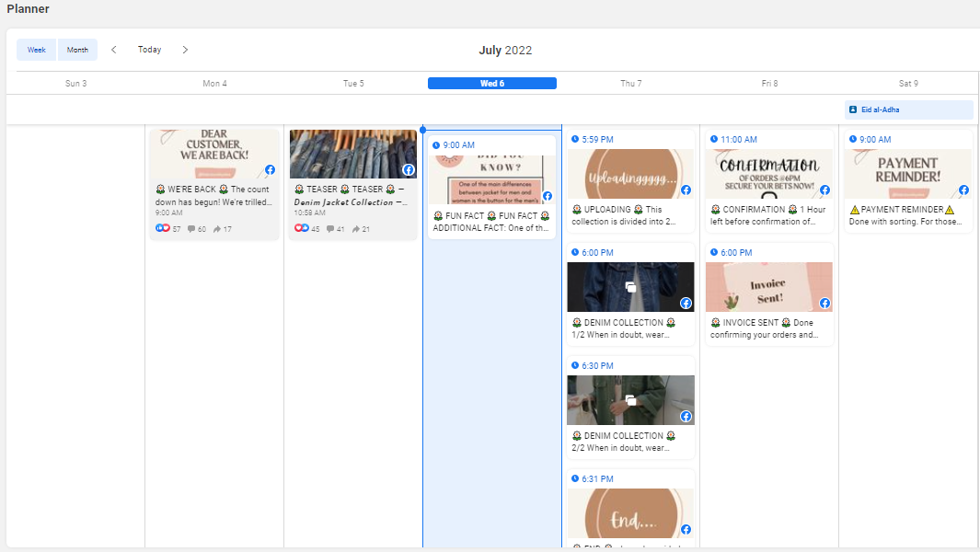Go to next week arrow

(185, 50)
